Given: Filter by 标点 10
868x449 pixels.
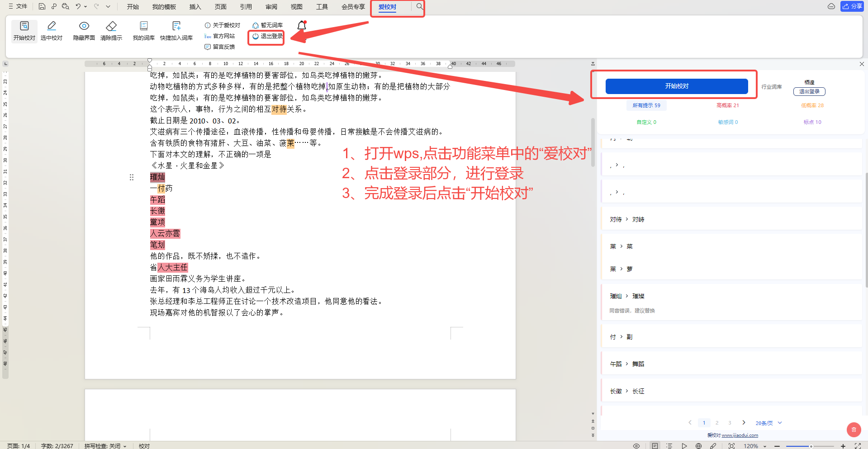Looking at the screenshot, I should [812, 122].
